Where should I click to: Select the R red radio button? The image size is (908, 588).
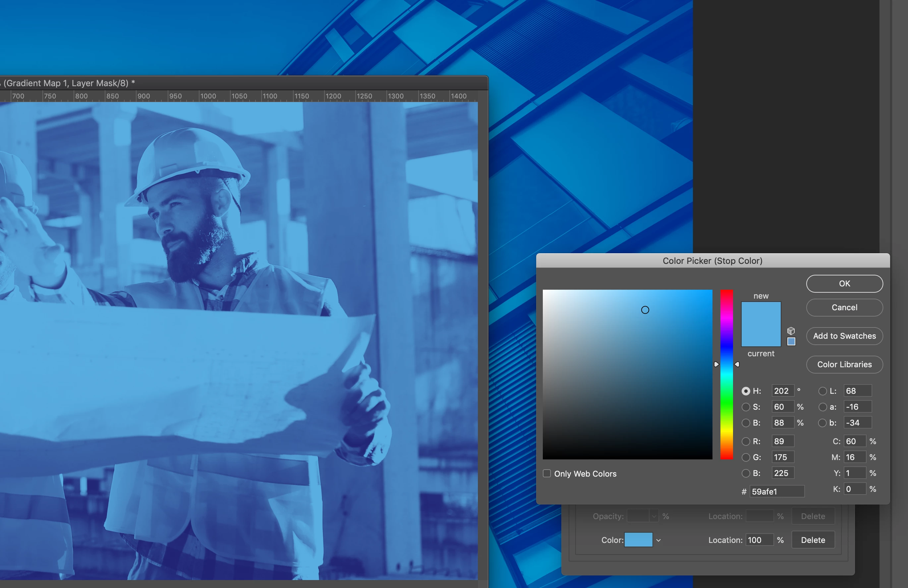[x=746, y=441]
